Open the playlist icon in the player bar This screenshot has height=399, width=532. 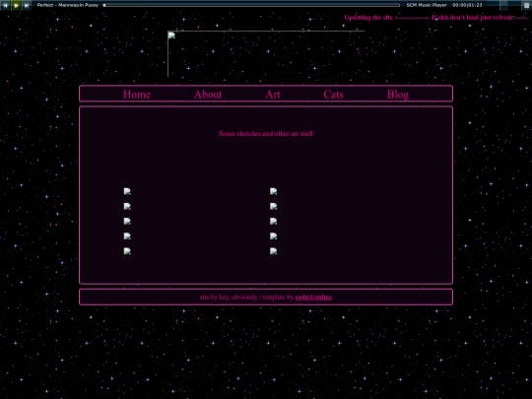tap(526, 5)
